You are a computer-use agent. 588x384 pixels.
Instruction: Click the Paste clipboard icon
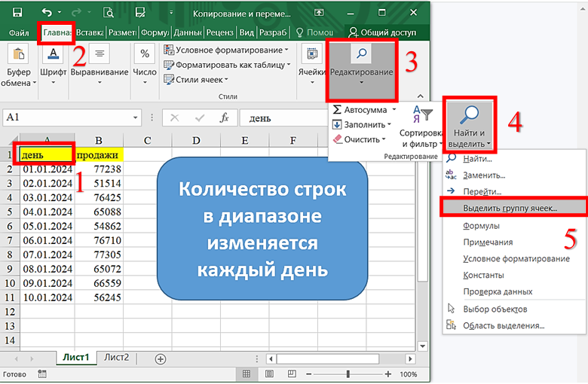(18, 54)
